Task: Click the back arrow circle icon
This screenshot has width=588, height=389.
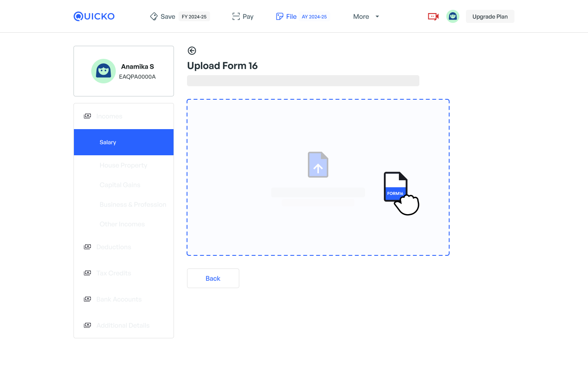Action: [x=192, y=51]
